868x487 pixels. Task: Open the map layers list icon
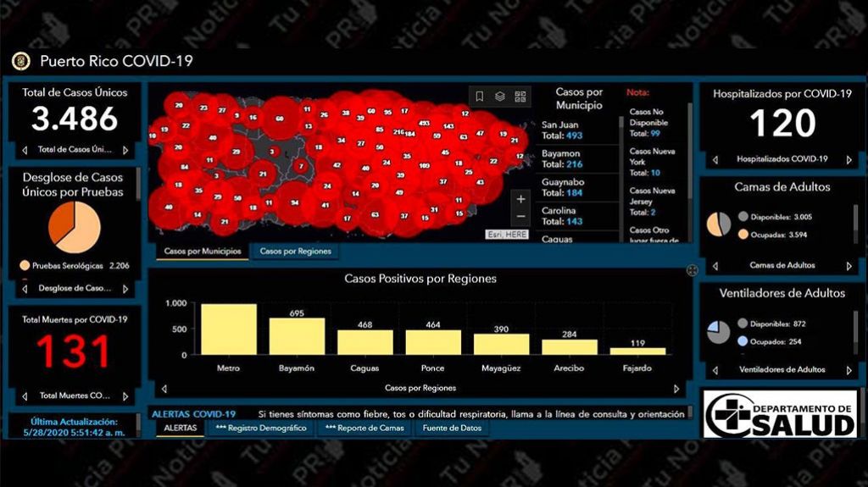pos(500,97)
